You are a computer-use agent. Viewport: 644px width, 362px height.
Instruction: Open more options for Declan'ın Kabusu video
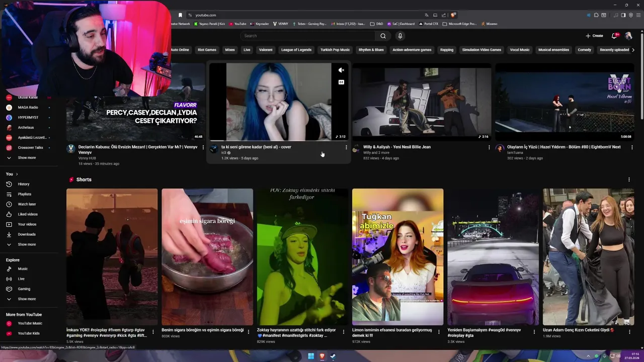(x=203, y=147)
